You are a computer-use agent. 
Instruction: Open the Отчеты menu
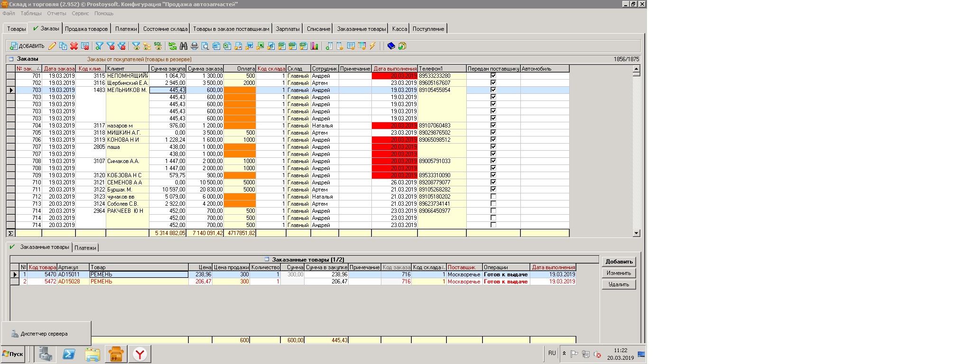tap(56, 13)
